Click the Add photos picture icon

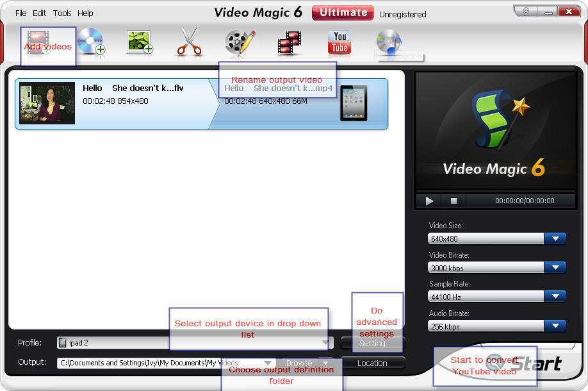[x=140, y=42]
